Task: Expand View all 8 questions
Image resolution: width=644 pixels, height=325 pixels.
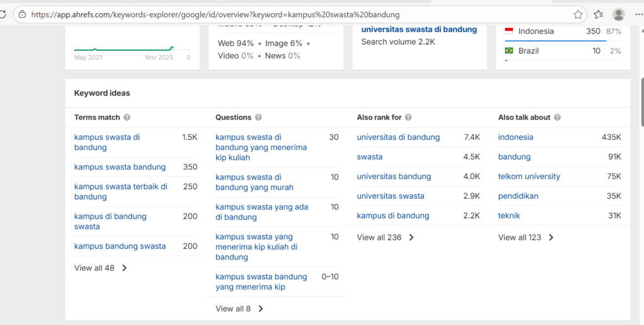Action: 239,309
